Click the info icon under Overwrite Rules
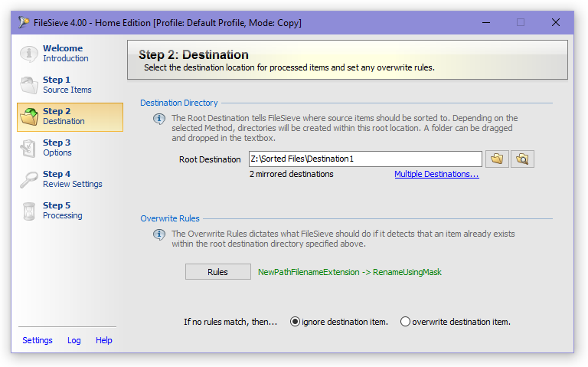 tap(159, 235)
